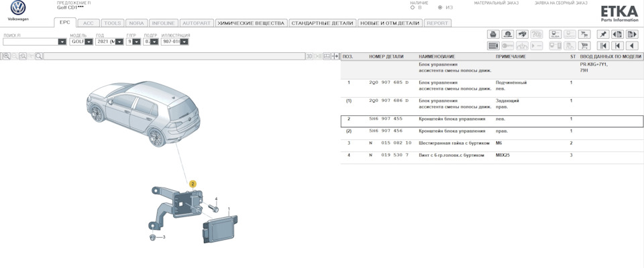The image size is (644, 268).
Task: Click the parts list view icon
Action: pyautogui.click(x=493, y=46)
